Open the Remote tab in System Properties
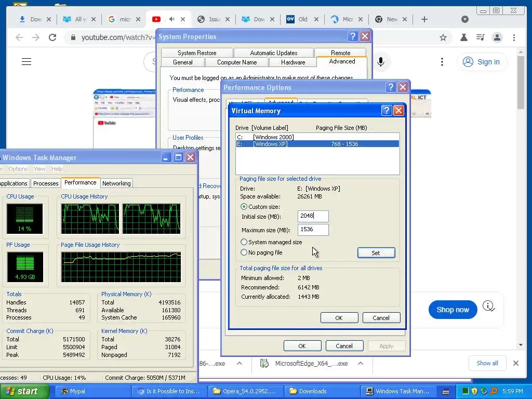 pyautogui.click(x=340, y=52)
